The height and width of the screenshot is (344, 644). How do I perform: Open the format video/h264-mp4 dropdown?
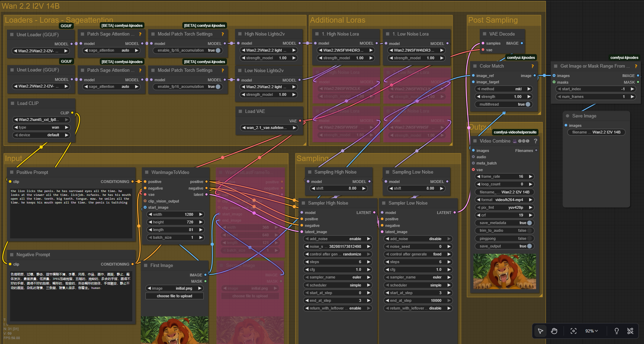pos(504,200)
